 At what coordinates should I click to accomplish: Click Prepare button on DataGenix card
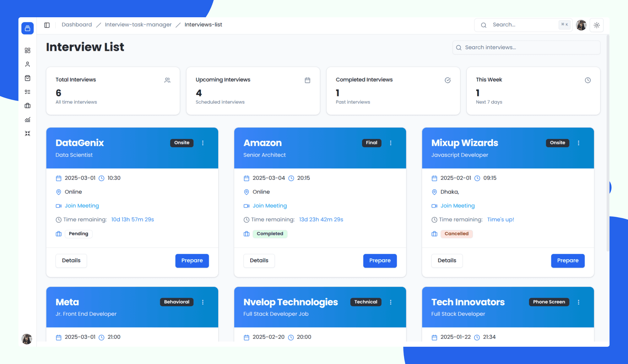(x=192, y=260)
